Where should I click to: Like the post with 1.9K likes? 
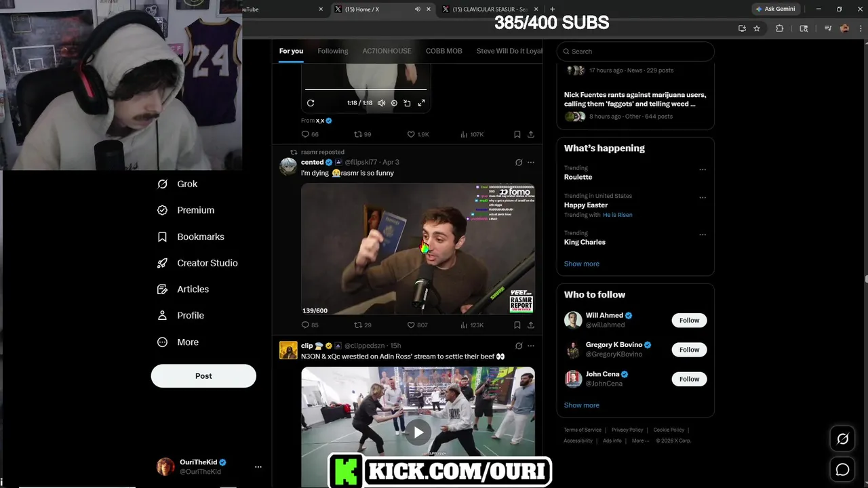(x=418, y=134)
